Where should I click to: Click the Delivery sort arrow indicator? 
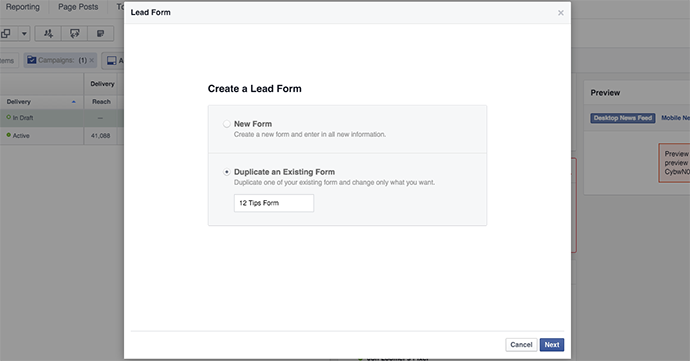[x=73, y=102]
